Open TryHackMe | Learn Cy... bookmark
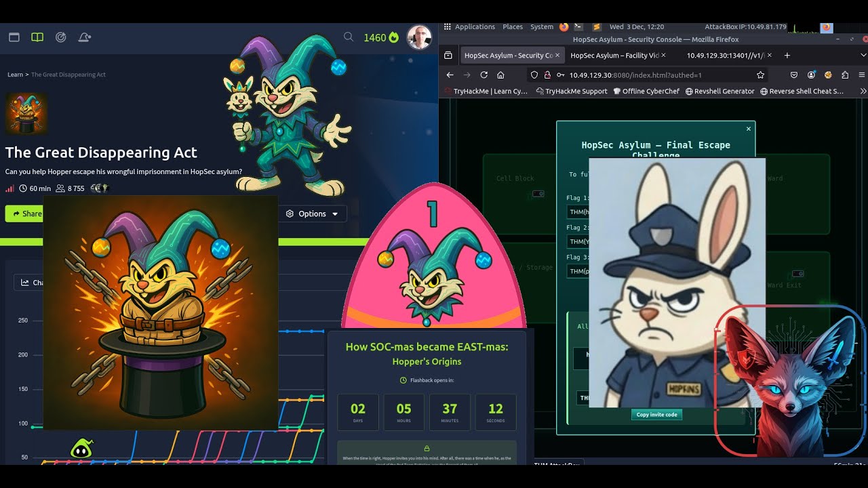Image resolution: width=868 pixels, height=488 pixels. [x=486, y=91]
